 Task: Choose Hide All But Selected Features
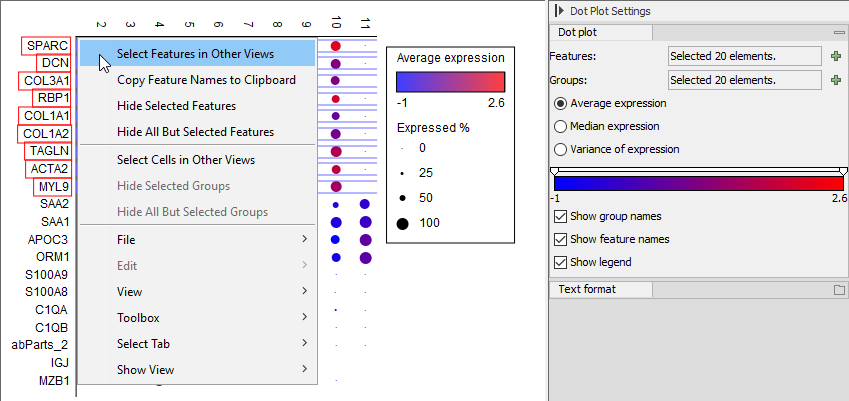pos(197,132)
